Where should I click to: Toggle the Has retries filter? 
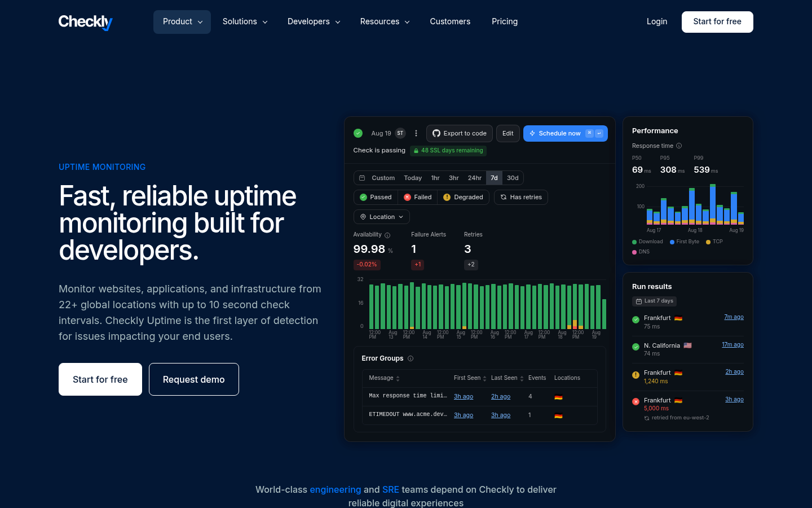[521, 197]
